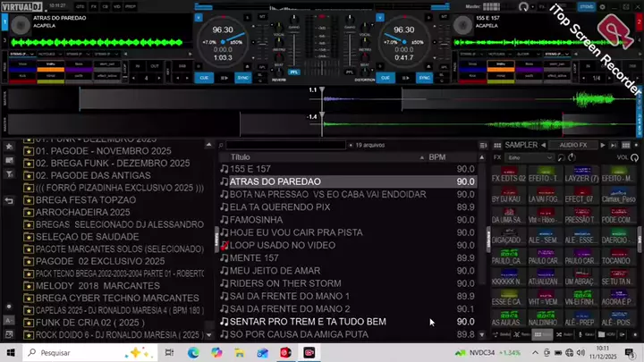Image resolution: width=644 pixels, height=362 pixels.
Task: Click the VirtualDJ logo
Action: [x=21, y=6]
